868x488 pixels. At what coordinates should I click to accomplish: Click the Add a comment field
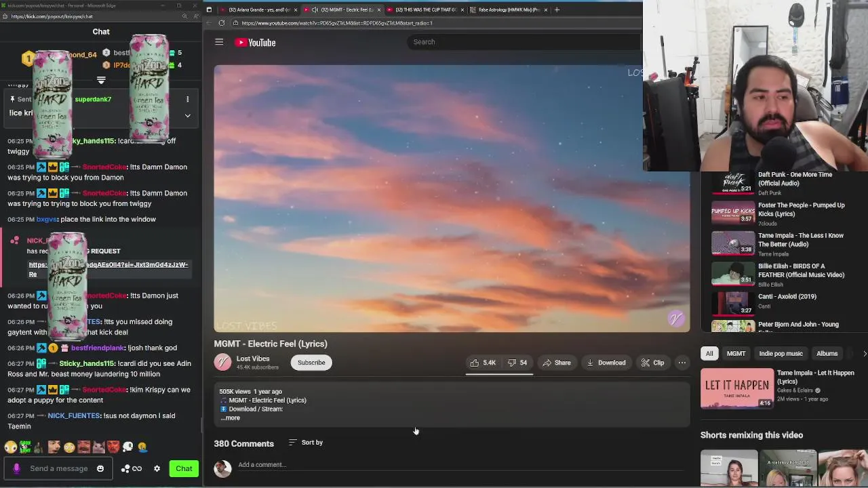point(461,465)
